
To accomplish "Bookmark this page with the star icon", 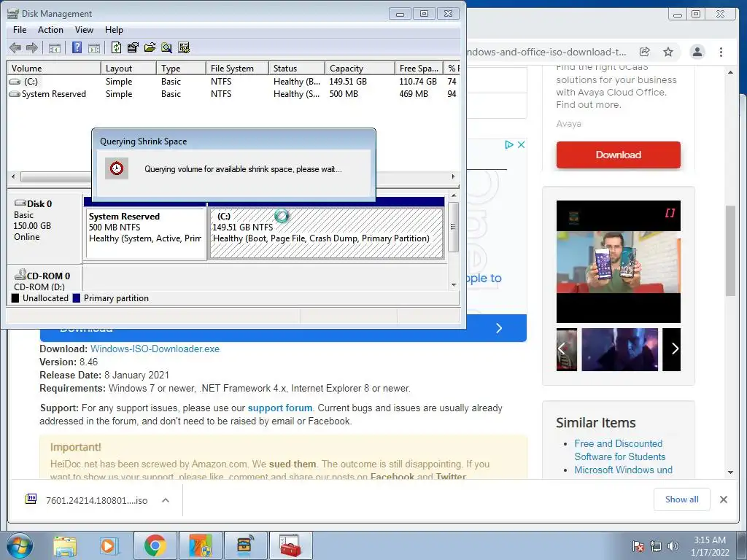I will (668, 52).
